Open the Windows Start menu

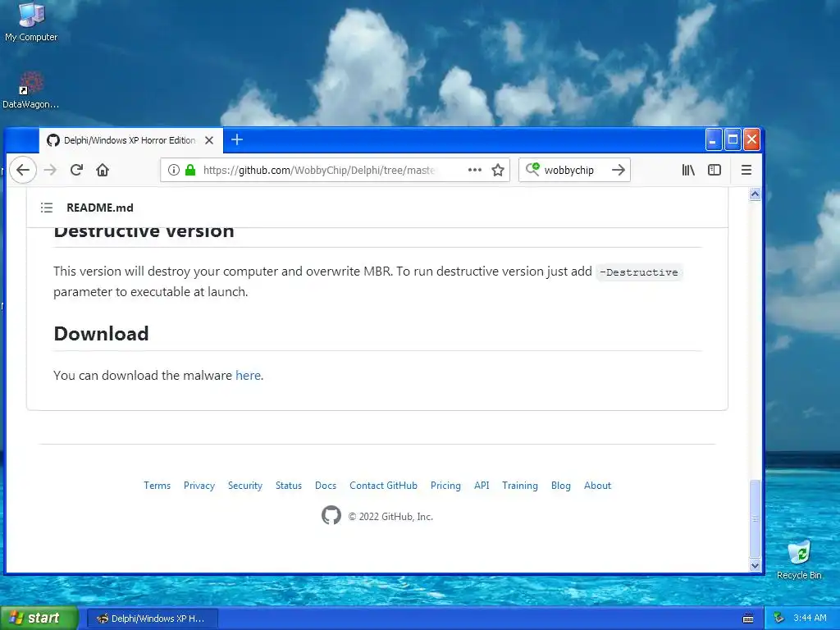click(39, 618)
